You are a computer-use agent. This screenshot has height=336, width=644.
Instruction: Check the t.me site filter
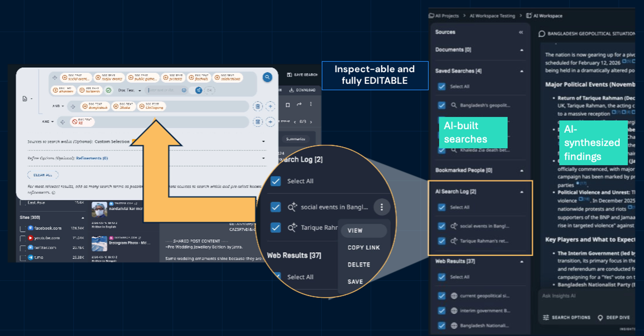tap(23, 258)
